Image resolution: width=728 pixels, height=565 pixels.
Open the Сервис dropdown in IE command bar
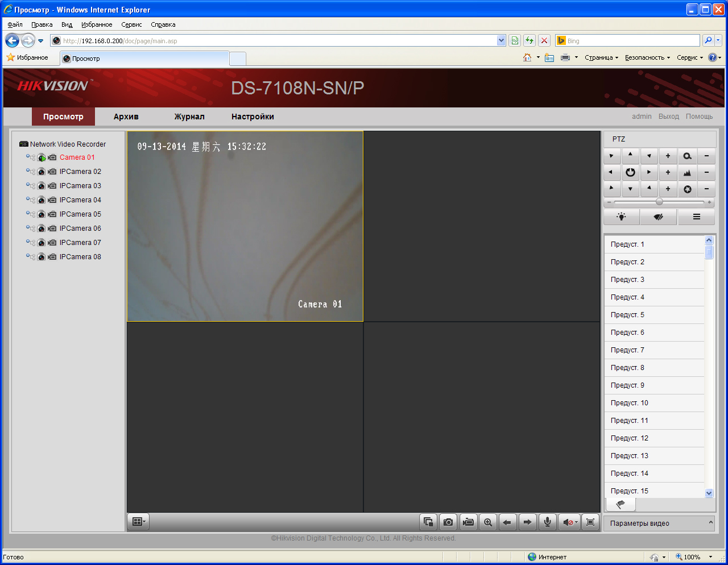tap(690, 57)
